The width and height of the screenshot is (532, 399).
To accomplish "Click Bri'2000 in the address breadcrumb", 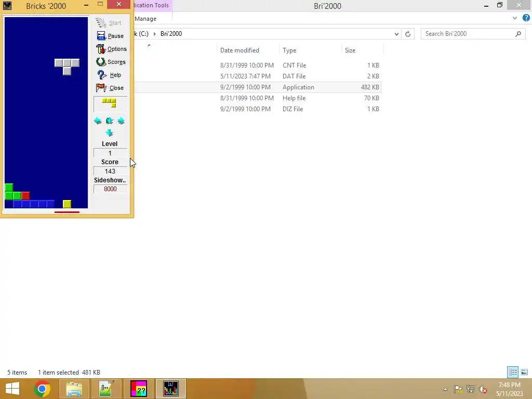I will [171, 34].
